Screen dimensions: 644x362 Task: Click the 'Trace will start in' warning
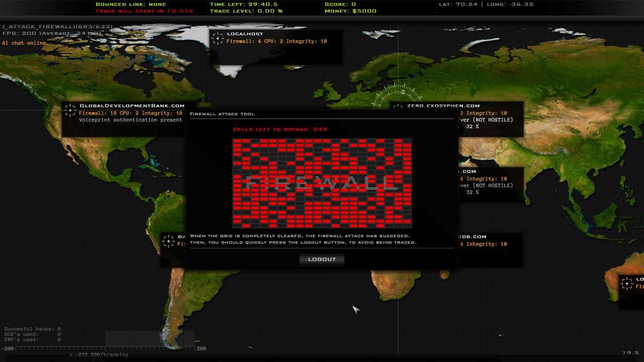click(x=144, y=11)
